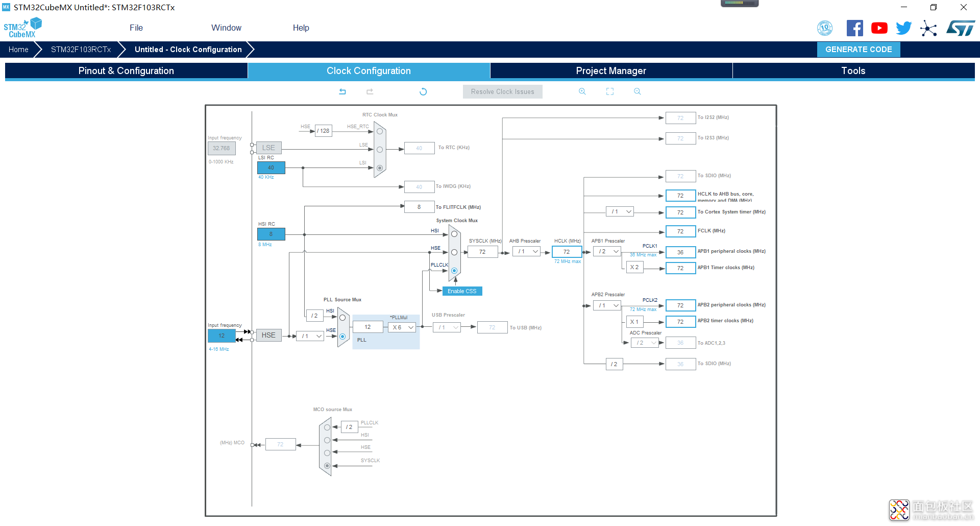Viewport: 980px width, 526px height.
Task: Switch to Pinout & Configuration tab
Action: pyautogui.click(x=126, y=71)
